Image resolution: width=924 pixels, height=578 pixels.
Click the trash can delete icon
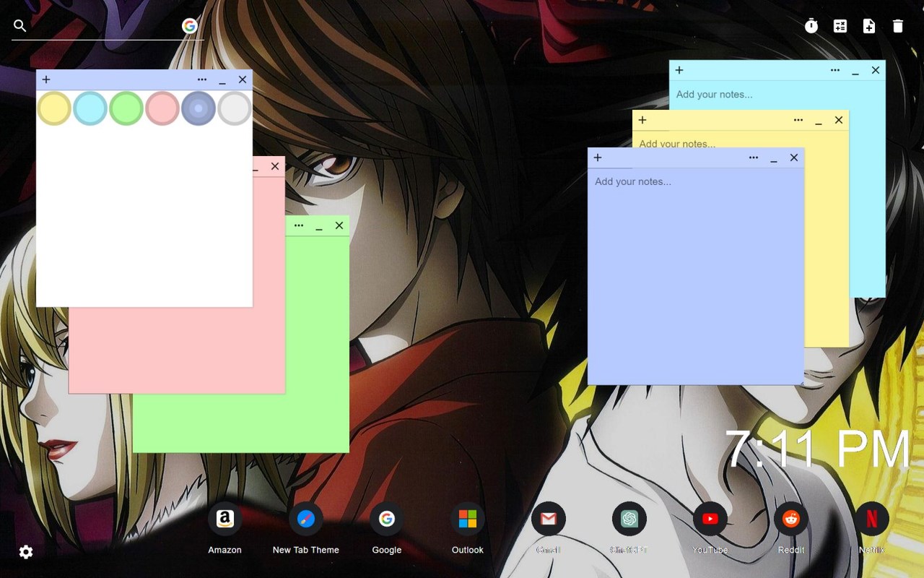tap(898, 26)
